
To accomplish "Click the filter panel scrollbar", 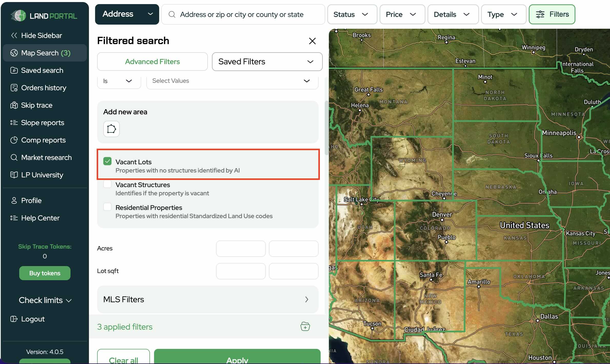I will [x=326, y=128].
